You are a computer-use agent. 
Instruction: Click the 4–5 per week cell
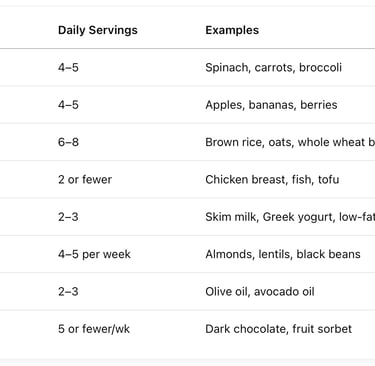[94, 254]
